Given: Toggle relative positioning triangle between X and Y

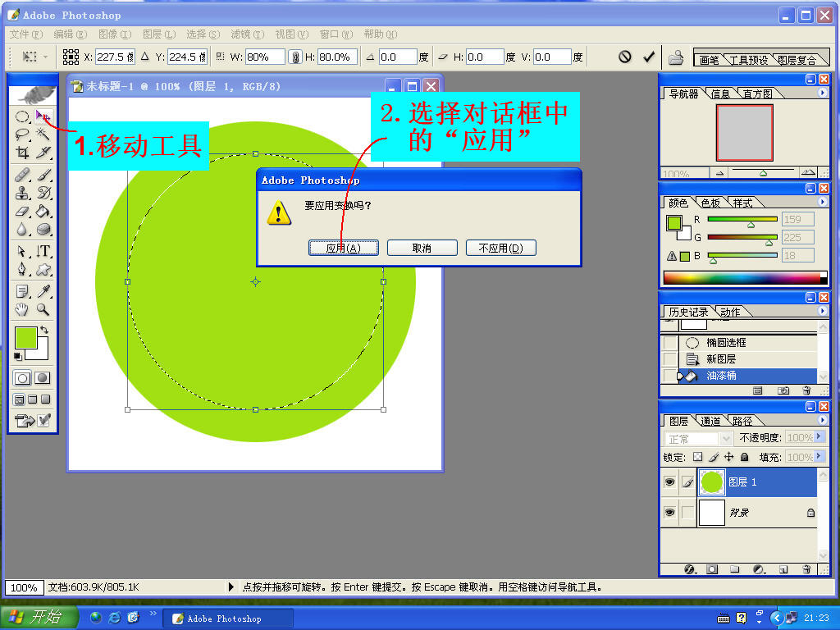Looking at the screenshot, I should coord(144,57).
